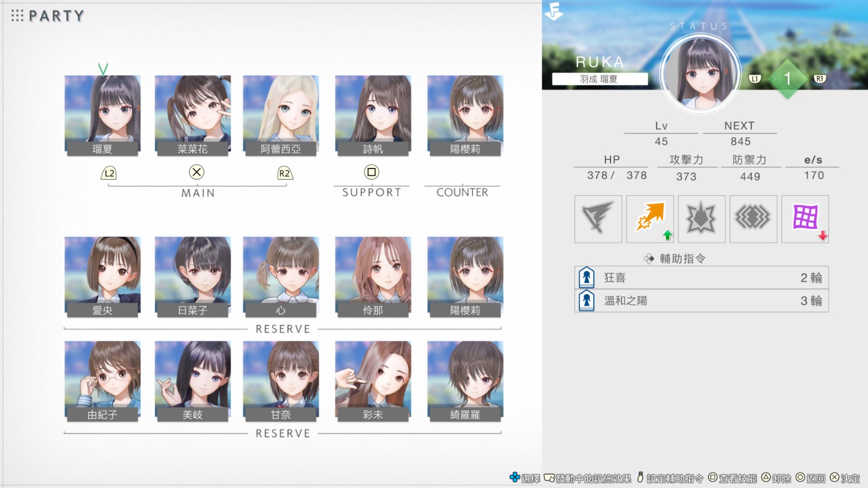Click the L1 arrow to page left
868x488 pixels.
[x=754, y=78]
